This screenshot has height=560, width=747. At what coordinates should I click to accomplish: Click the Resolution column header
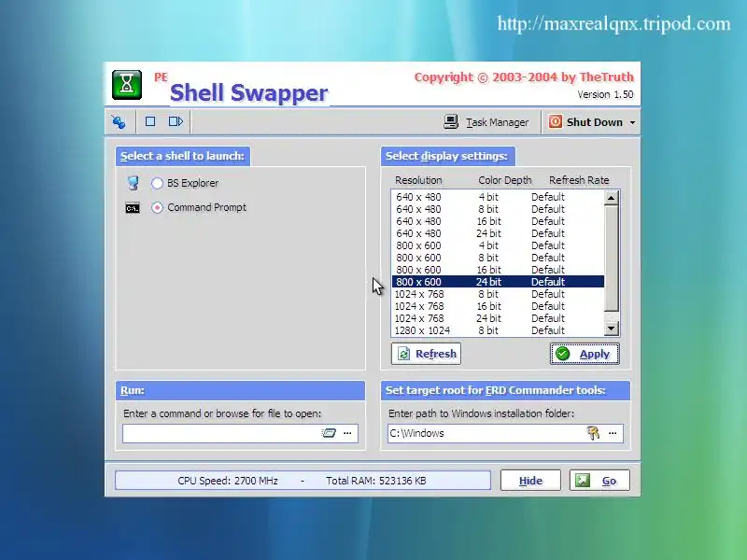tap(418, 180)
